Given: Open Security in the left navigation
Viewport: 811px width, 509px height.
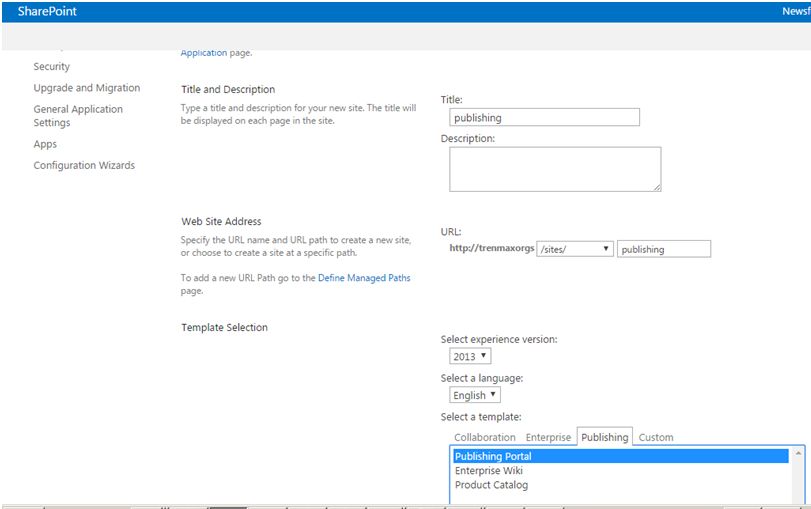Looking at the screenshot, I should 51,67.
